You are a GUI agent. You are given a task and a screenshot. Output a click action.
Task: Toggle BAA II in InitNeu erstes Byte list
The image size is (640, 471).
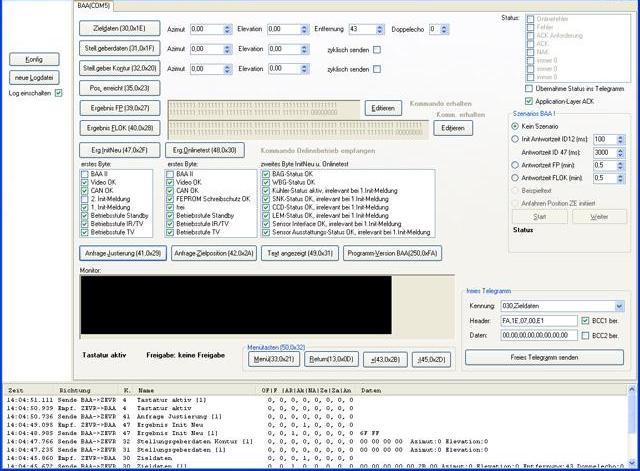(x=84, y=174)
